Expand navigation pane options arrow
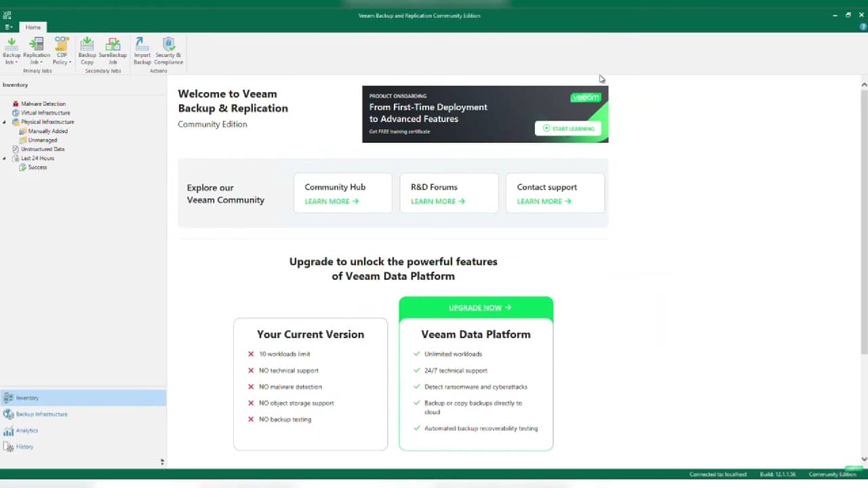 (x=162, y=462)
